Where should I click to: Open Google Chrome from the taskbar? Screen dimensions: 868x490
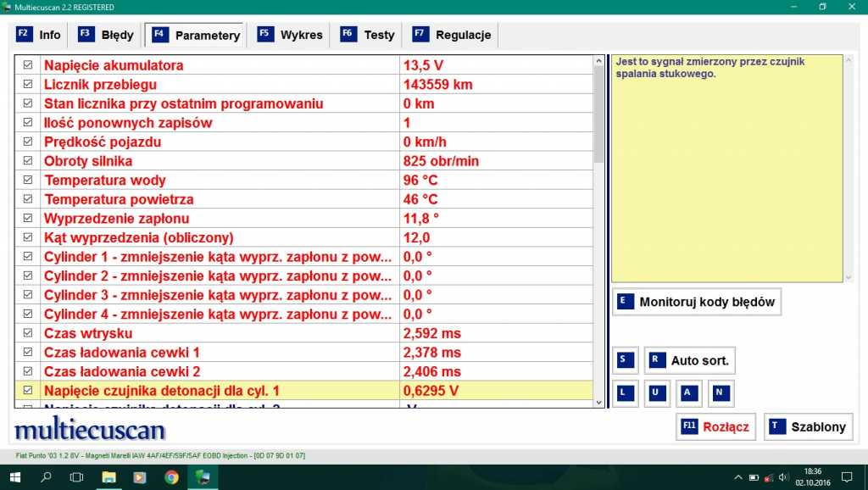tap(171, 477)
